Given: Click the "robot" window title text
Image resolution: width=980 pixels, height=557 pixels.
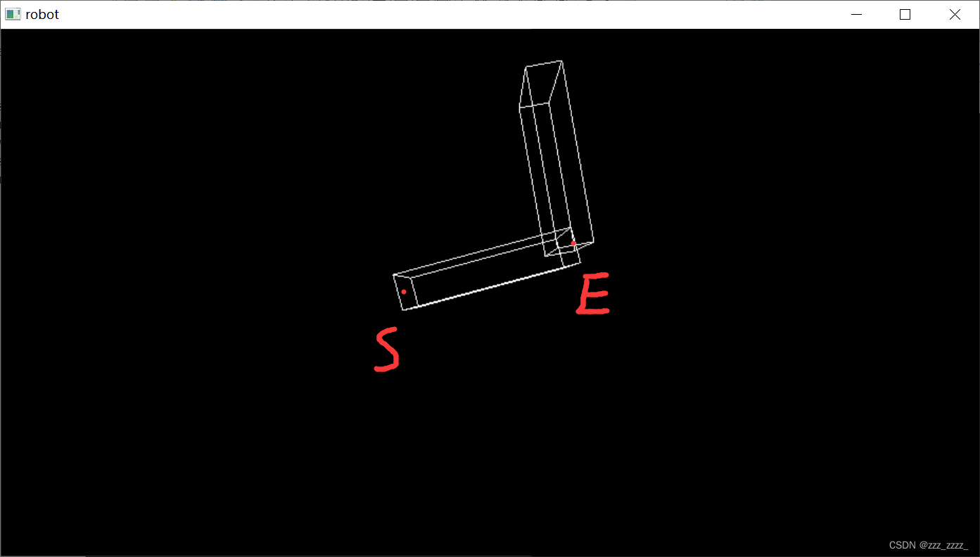Looking at the screenshot, I should [42, 14].
